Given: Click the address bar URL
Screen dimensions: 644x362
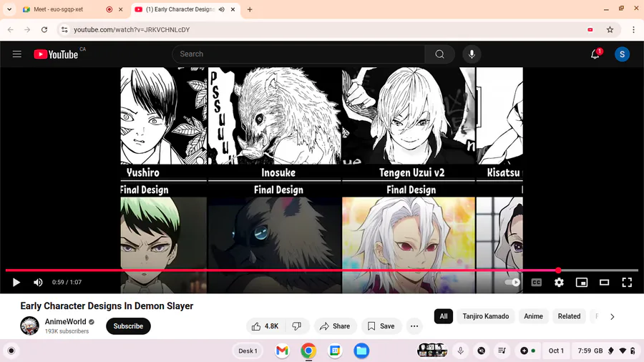Looking at the screenshot, I should pos(132,29).
